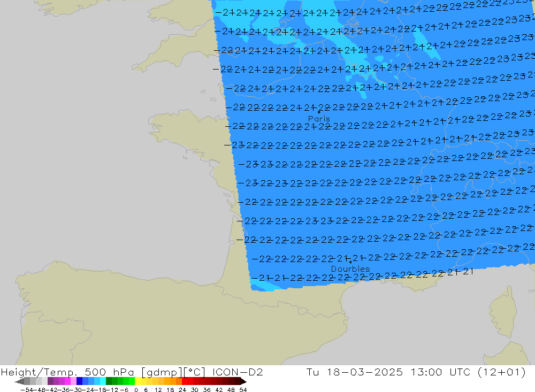Click the Height/Temp. 500 hPa title text
The width and height of the screenshot is (535, 392).
(67, 372)
